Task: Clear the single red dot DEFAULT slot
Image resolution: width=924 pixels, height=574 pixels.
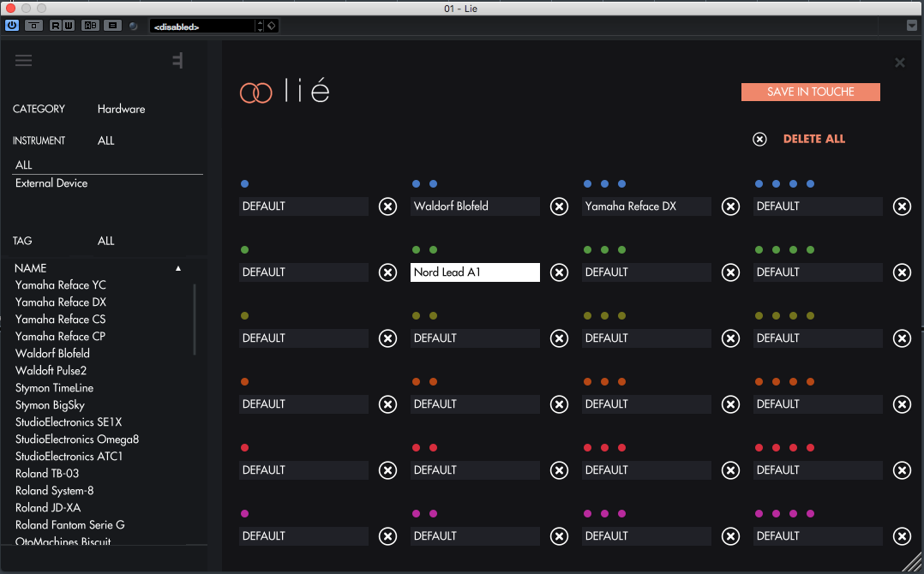Action: click(x=387, y=470)
